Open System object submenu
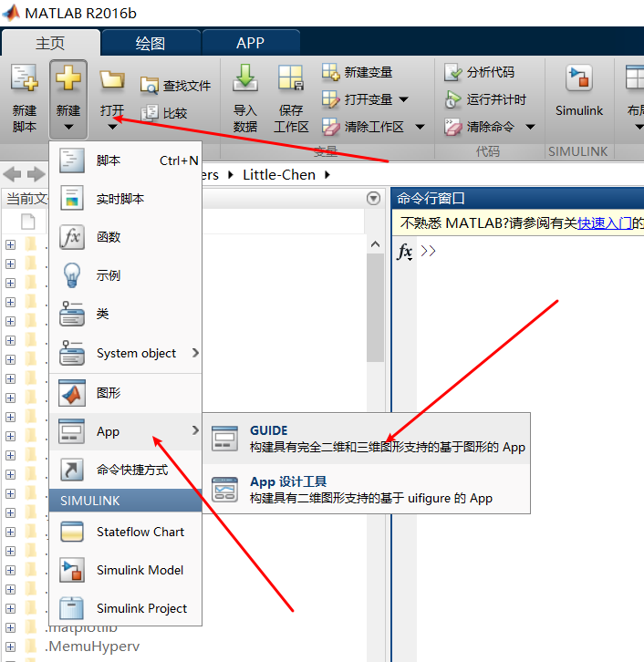The width and height of the screenshot is (644, 662). (x=125, y=353)
